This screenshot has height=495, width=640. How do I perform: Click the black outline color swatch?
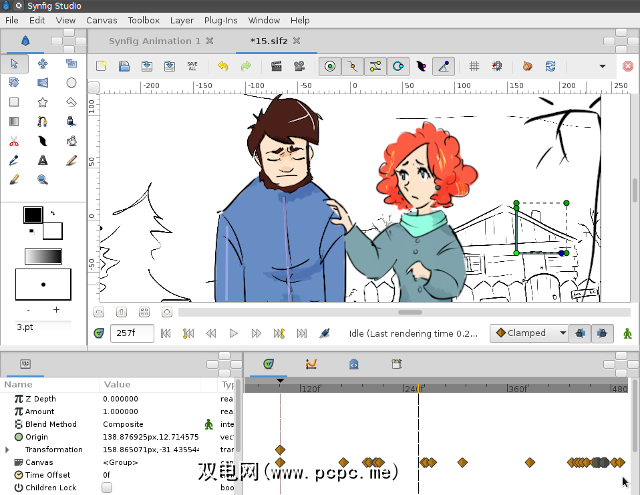click(33, 214)
